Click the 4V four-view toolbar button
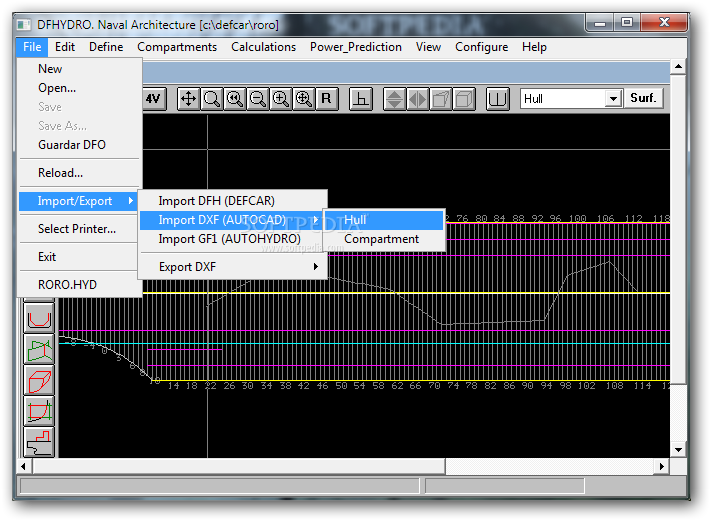This screenshot has height=521, width=711. coord(154,98)
